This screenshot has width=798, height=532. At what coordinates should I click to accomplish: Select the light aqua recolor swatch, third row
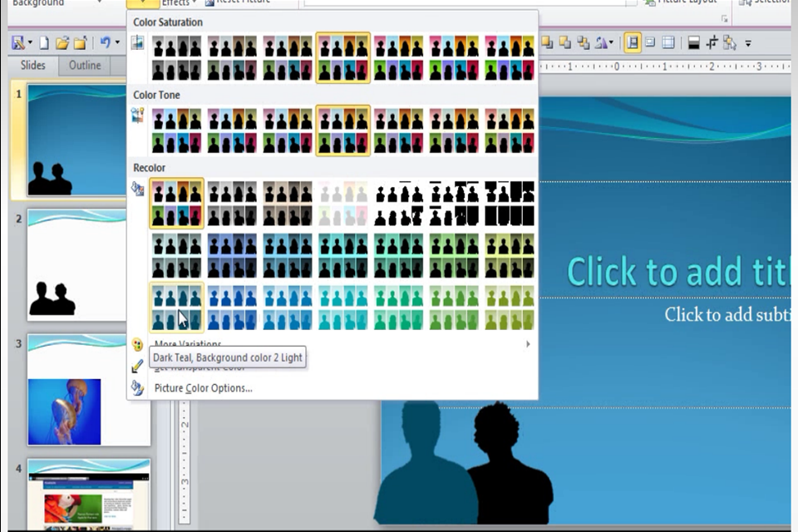[x=343, y=308]
